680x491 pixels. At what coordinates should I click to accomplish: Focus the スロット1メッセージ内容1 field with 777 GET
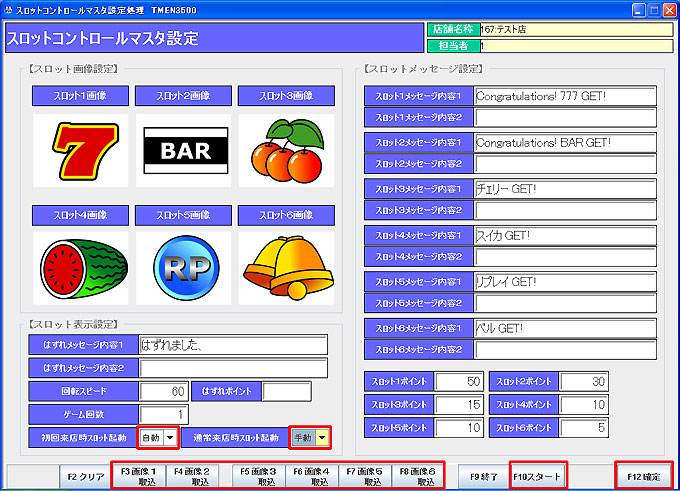coord(565,96)
